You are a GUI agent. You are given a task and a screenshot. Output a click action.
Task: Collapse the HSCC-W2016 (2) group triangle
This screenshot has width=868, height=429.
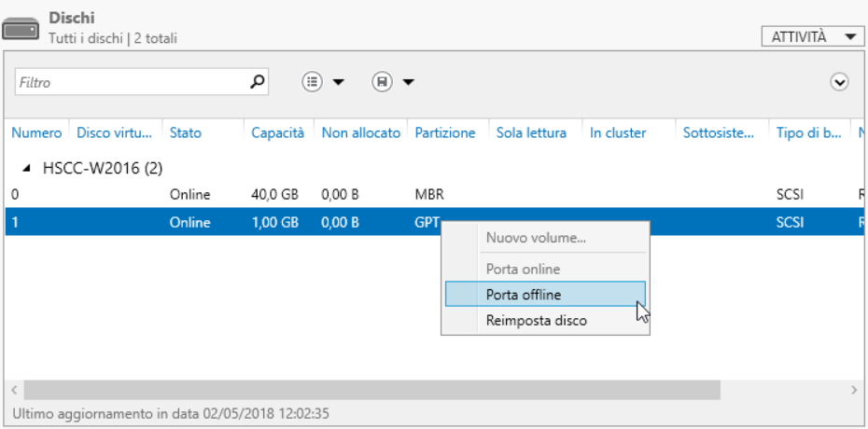pyautogui.click(x=28, y=168)
